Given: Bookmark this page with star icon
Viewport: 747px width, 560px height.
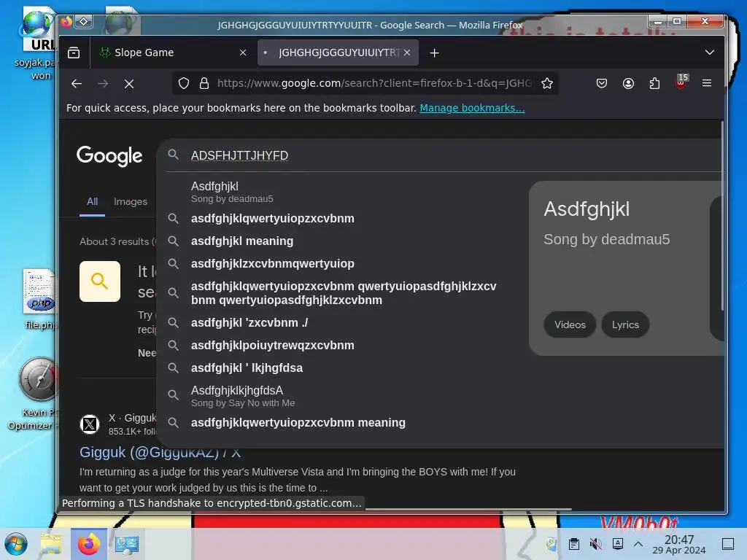Looking at the screenshot, I should click(x=547, y=83).
